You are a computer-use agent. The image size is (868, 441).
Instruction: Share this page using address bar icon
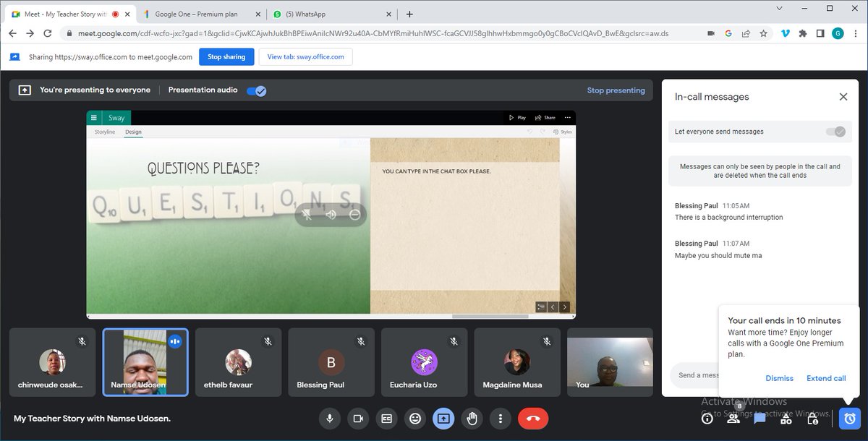click(746, 33)
